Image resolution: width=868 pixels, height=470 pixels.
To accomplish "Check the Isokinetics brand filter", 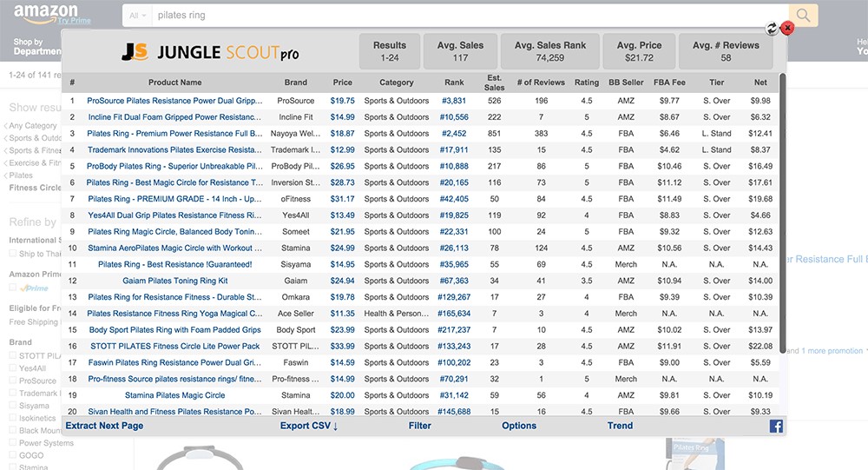I will 13,418.
